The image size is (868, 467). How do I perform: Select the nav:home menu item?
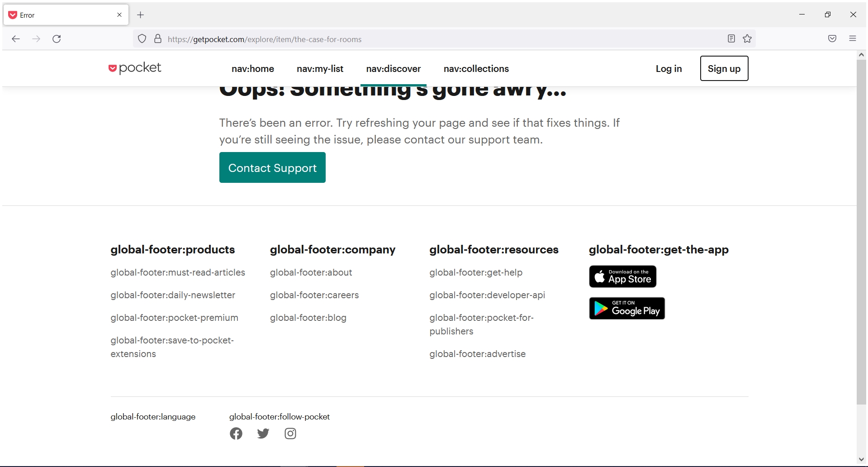coord(252,68)
